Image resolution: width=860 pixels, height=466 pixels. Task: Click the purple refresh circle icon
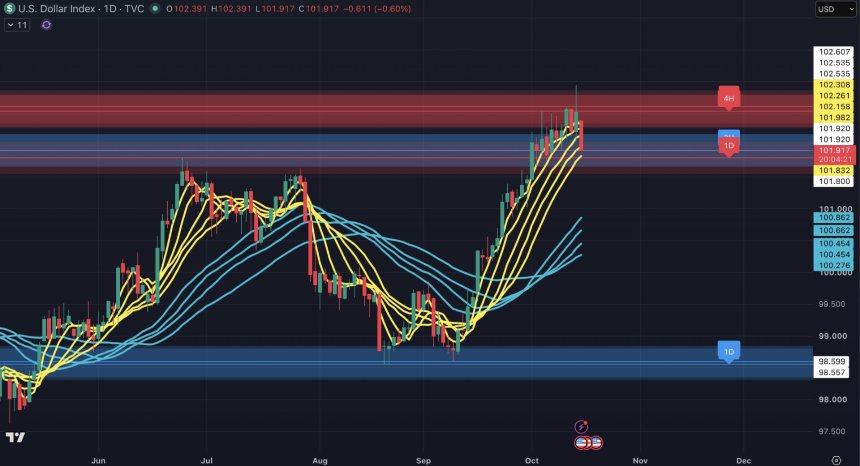coord(47,25)
